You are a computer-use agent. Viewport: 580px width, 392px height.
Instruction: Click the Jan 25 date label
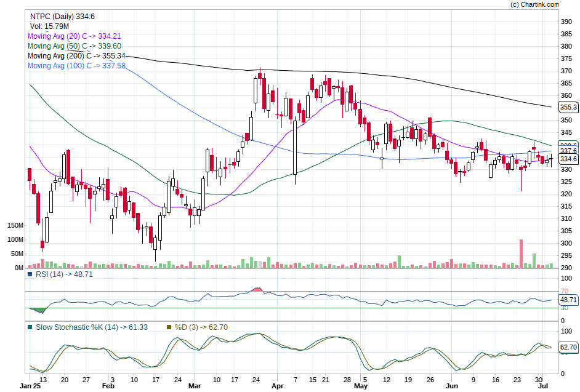point(30,386)
